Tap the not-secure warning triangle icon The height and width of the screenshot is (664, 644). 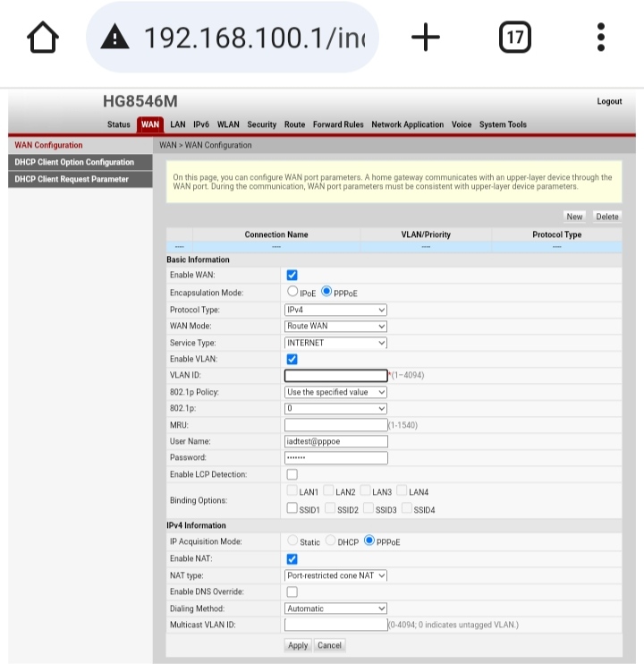point(114,37)
